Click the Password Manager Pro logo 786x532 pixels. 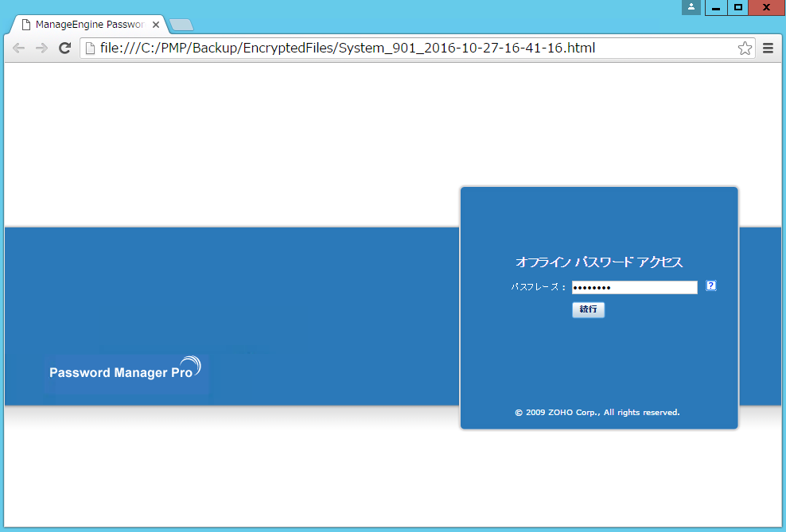(x=126, y=369)
